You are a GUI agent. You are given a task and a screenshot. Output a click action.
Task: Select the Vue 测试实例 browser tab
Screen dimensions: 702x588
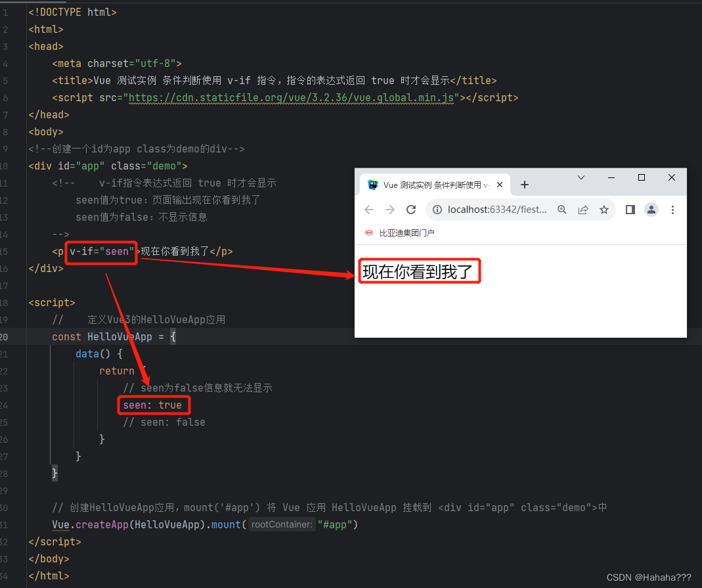click(434, 185)
